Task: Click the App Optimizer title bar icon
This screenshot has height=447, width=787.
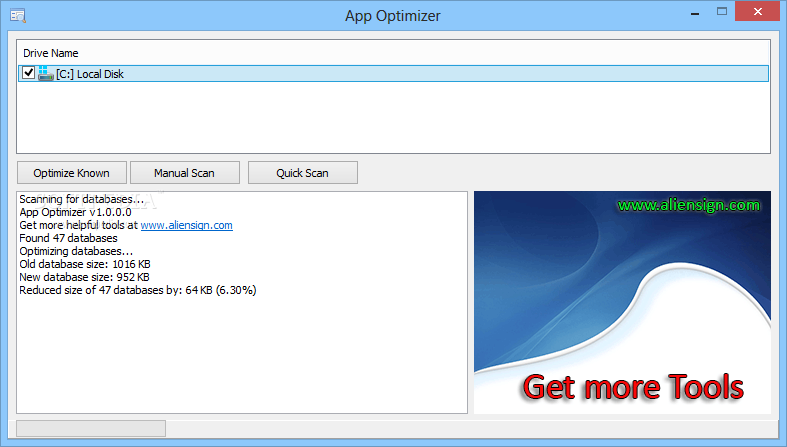Action: point(18,16)
